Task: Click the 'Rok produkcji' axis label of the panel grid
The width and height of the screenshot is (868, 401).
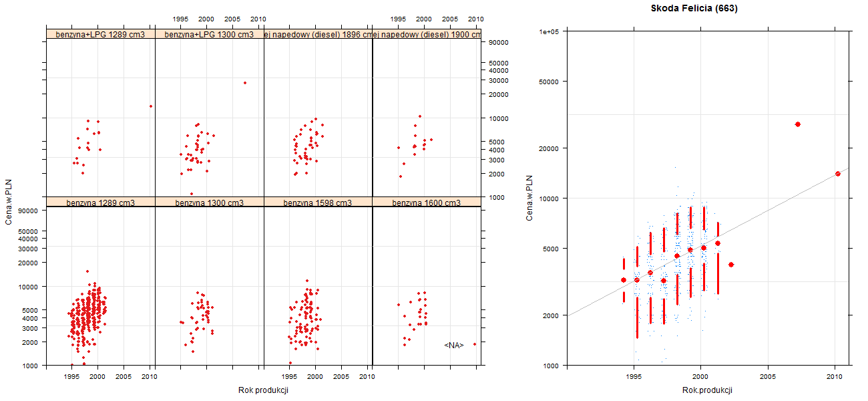Action: 263,390
